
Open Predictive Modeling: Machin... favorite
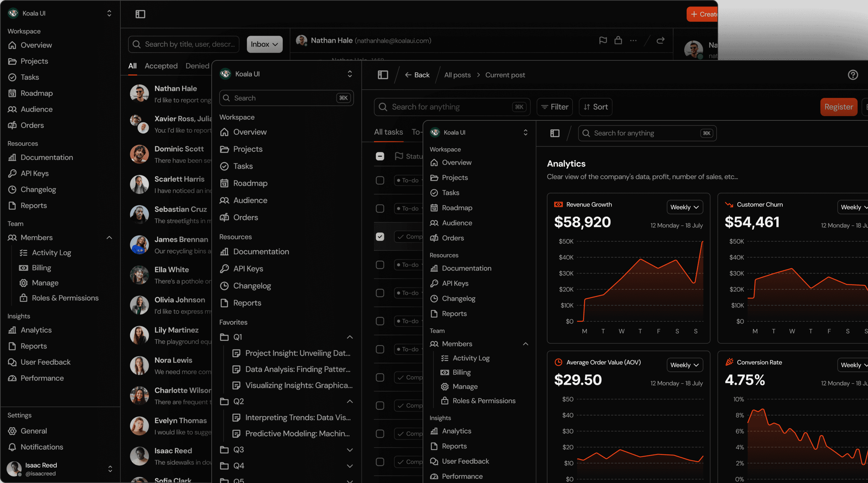tap(291, 434)
